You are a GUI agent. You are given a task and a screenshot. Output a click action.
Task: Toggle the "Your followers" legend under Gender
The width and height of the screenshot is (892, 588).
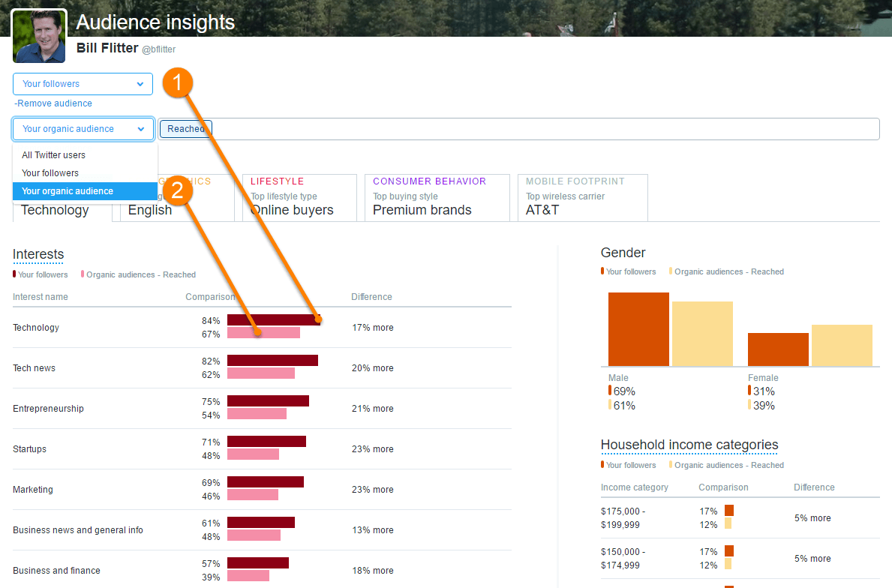point(629,271)
